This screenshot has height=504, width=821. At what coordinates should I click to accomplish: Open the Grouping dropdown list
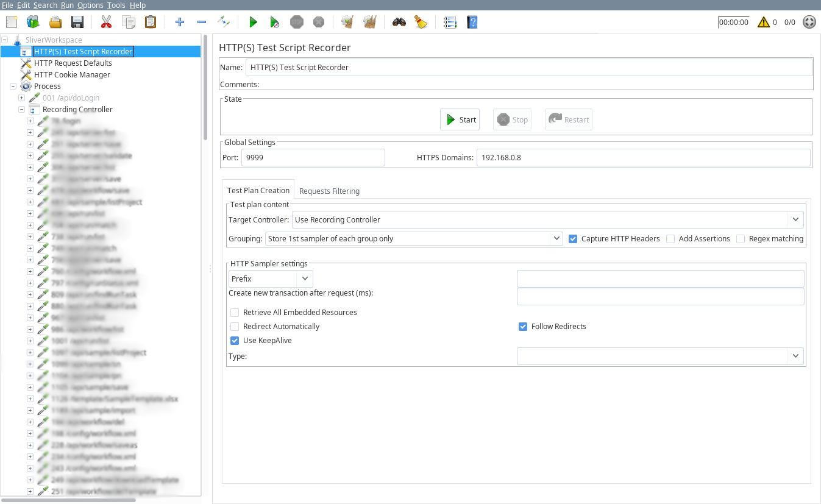556,239
